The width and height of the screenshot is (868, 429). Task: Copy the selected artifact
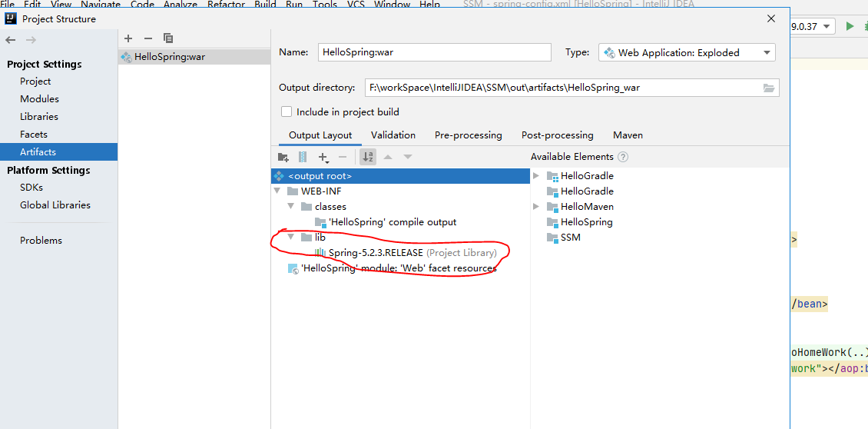pyautogui.click(x=168, y=38)
